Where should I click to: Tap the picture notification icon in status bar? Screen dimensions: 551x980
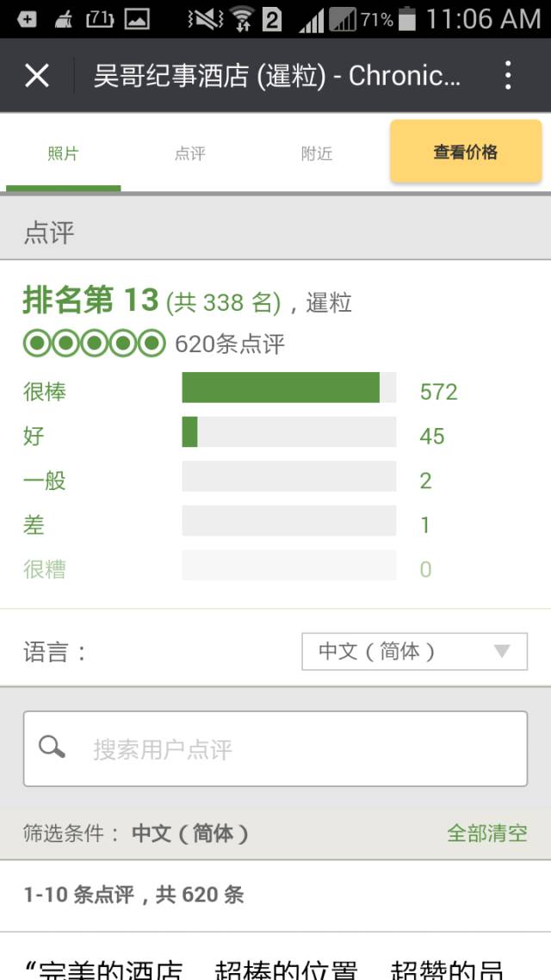pos(137,19)
